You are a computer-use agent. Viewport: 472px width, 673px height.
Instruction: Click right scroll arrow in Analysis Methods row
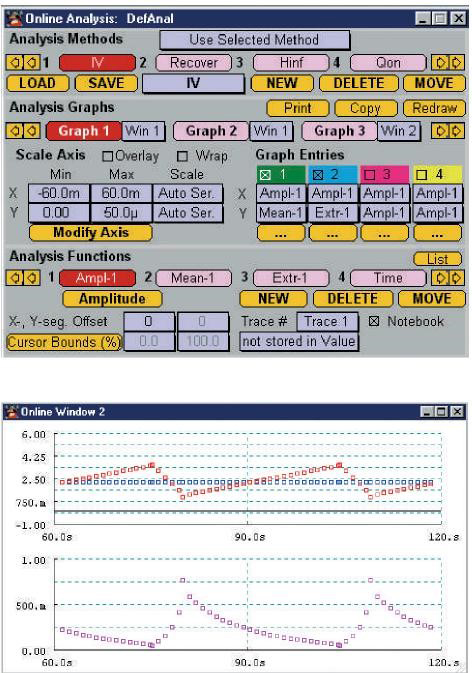(x=448, y=63)
